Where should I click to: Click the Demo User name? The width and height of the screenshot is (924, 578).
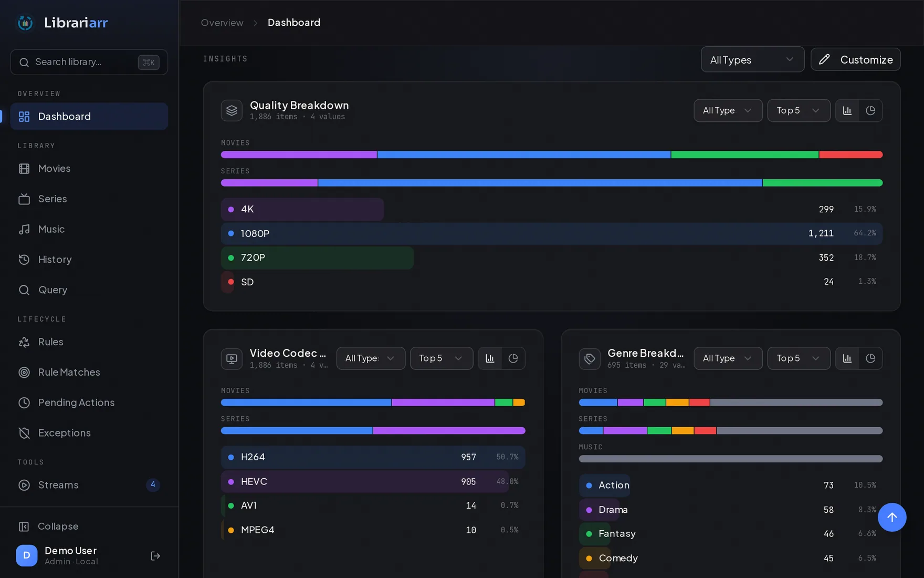(x=71, y=551)
